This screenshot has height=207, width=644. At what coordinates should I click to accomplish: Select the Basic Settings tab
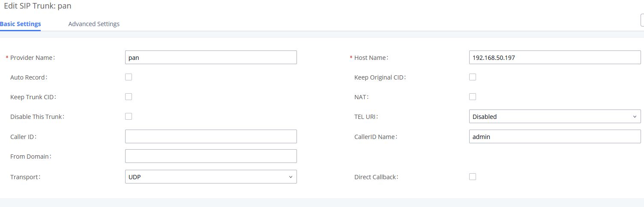point(20,24)
